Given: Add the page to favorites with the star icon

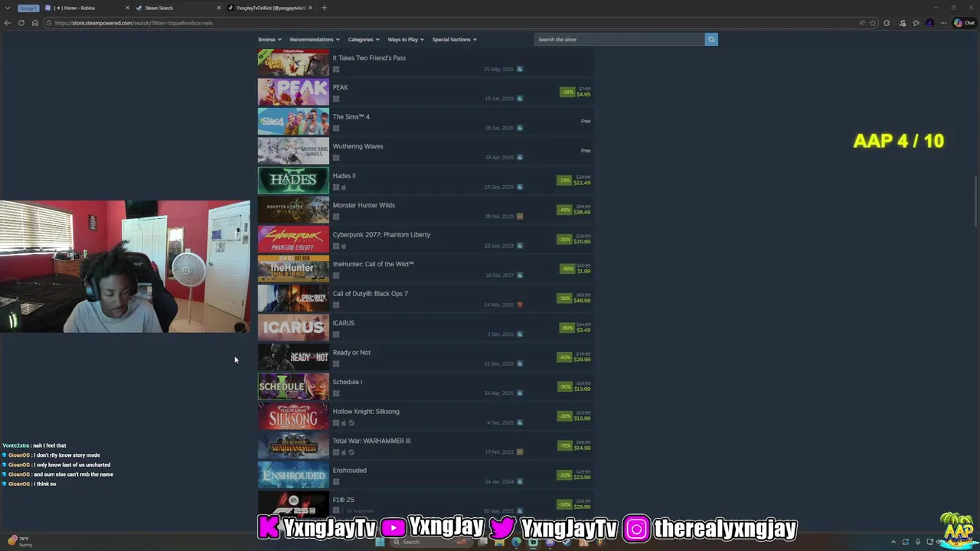Looking at the screenshot, I should (873, 23).
